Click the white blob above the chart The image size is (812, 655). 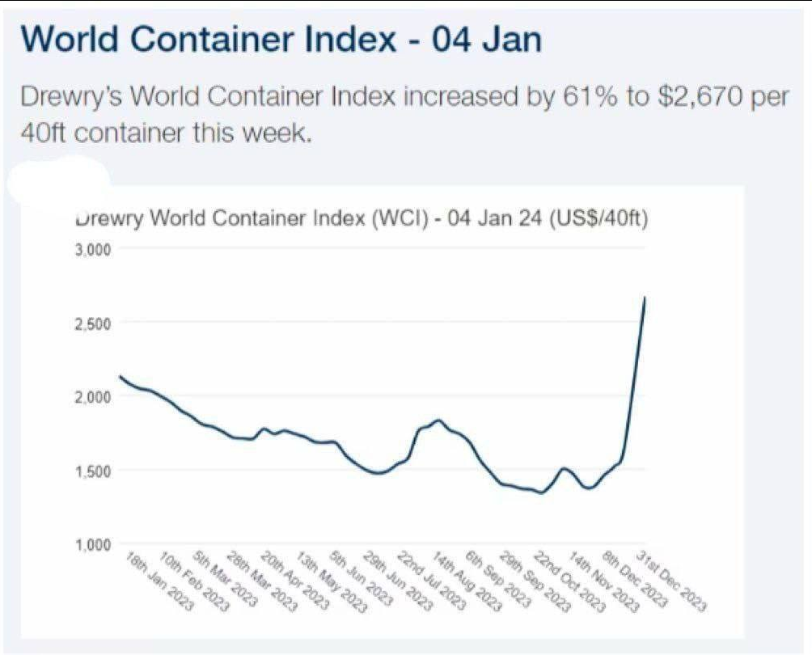point(58,178)
